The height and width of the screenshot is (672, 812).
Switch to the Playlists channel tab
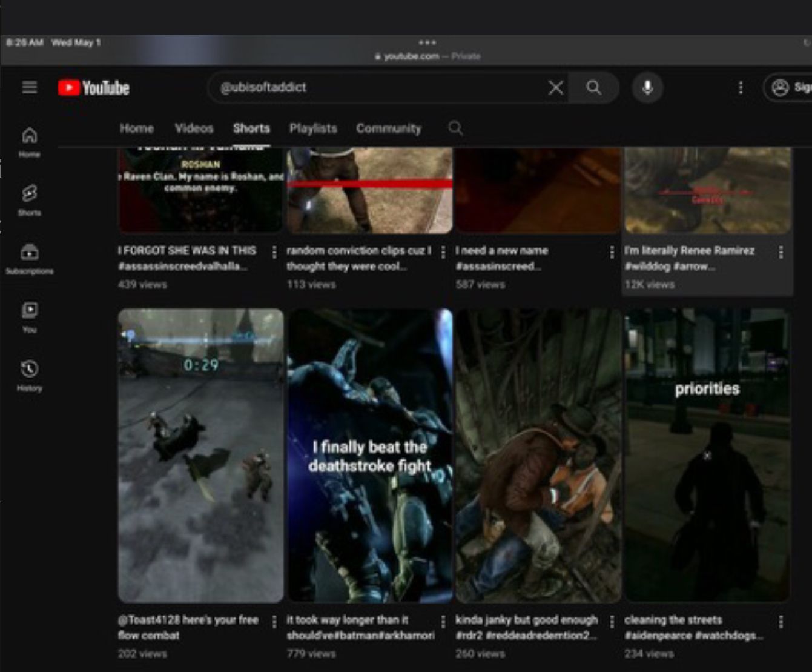(x=312, y=128)
